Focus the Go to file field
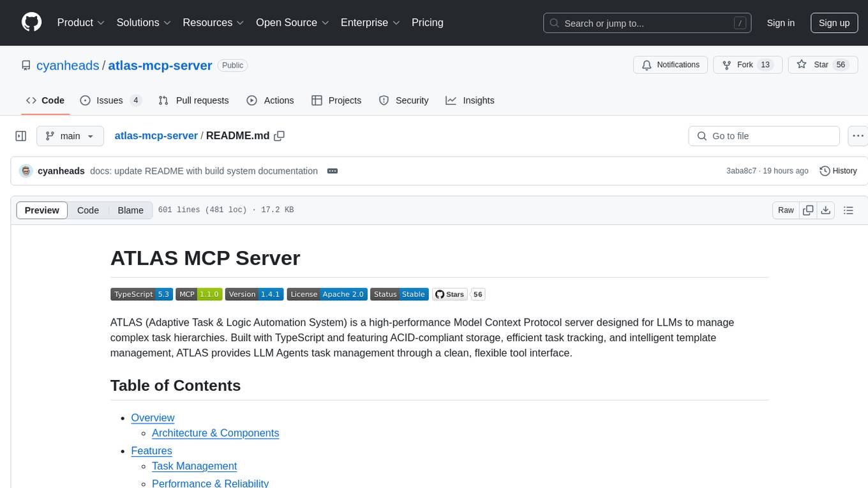The width and height of the screenshot is (868, 488). (x=764, y=136)
